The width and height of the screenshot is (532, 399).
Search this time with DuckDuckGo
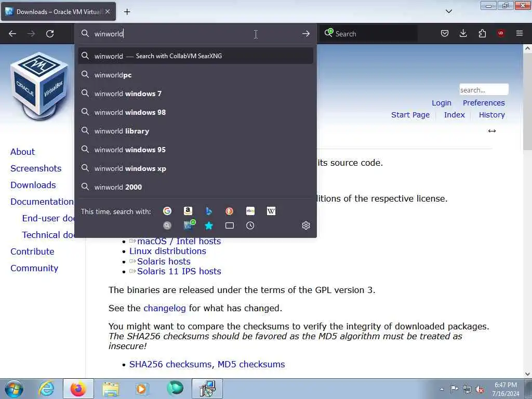(229, 211)
